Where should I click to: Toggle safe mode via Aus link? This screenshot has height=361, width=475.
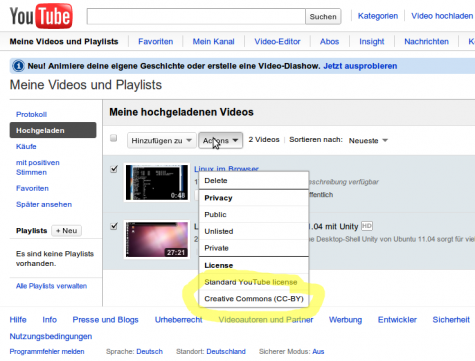coord(318,352)
